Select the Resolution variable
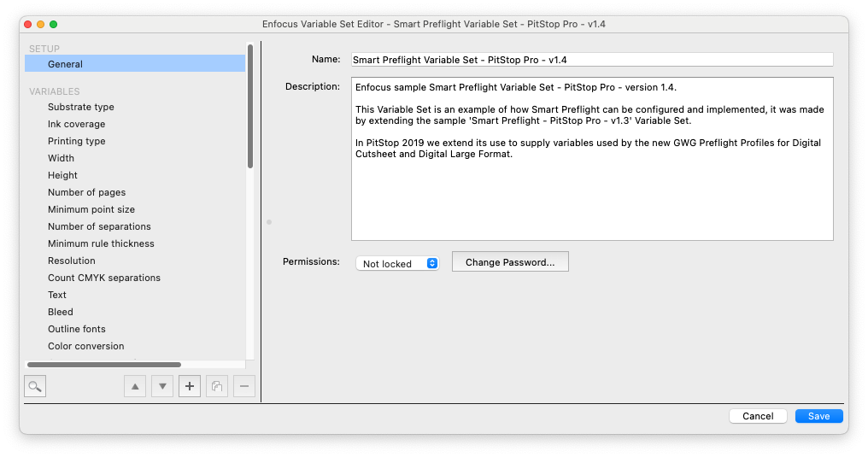The height and width of the screenshot is (457, 868). (72, 261)
